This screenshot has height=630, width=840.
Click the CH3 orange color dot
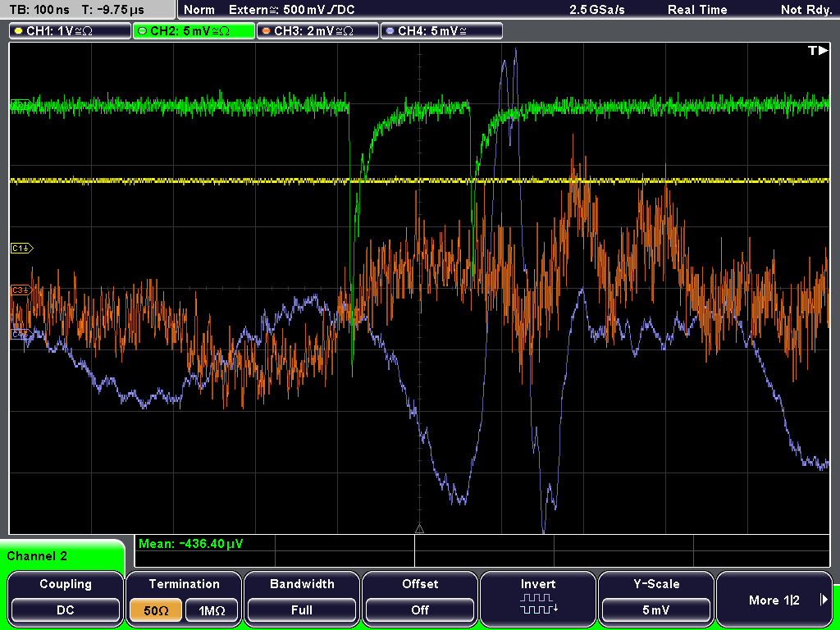click(x=267, y=31)
